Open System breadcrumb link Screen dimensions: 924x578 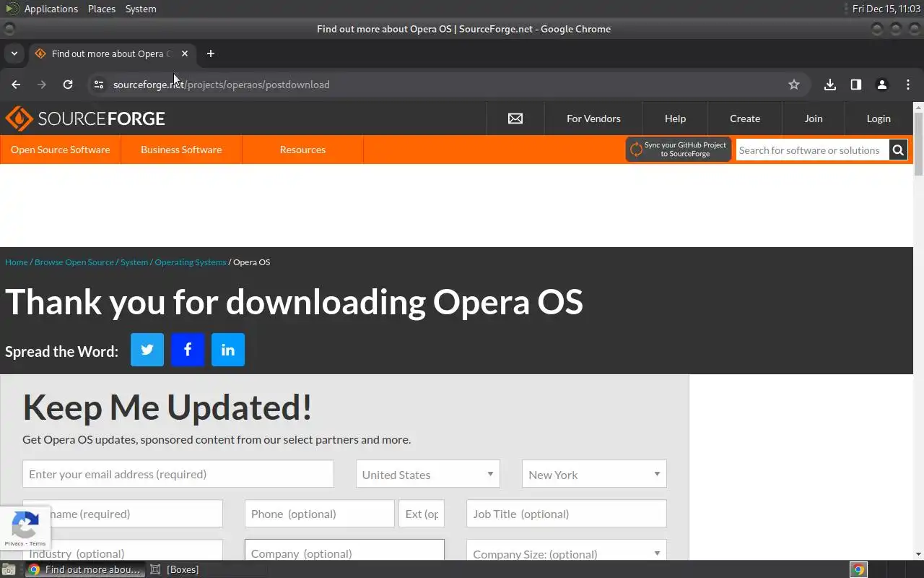pos(134,262)
